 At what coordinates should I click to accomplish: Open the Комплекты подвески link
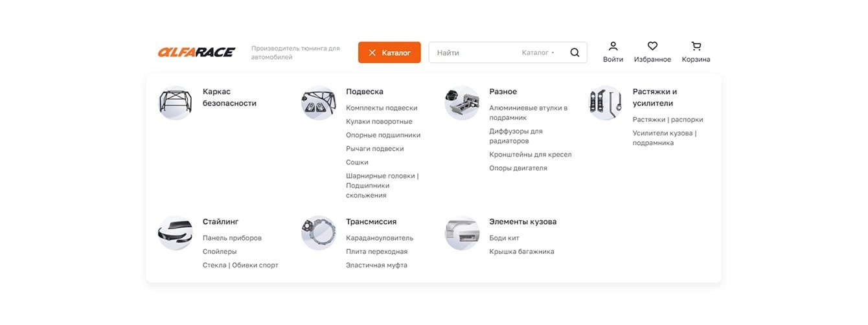(382, 108)
